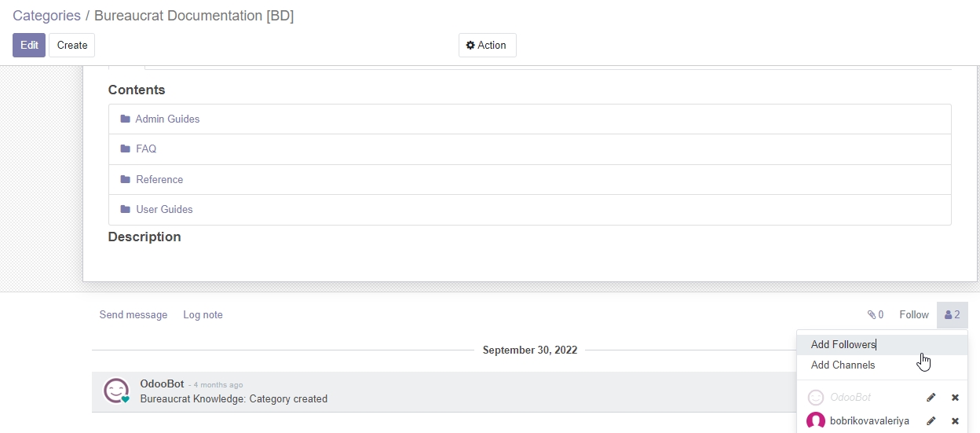Image resolution: width=980 pixels, height=433 pixels.
Task: Toggle the followers count dropdown
Action: pos(953,314)
